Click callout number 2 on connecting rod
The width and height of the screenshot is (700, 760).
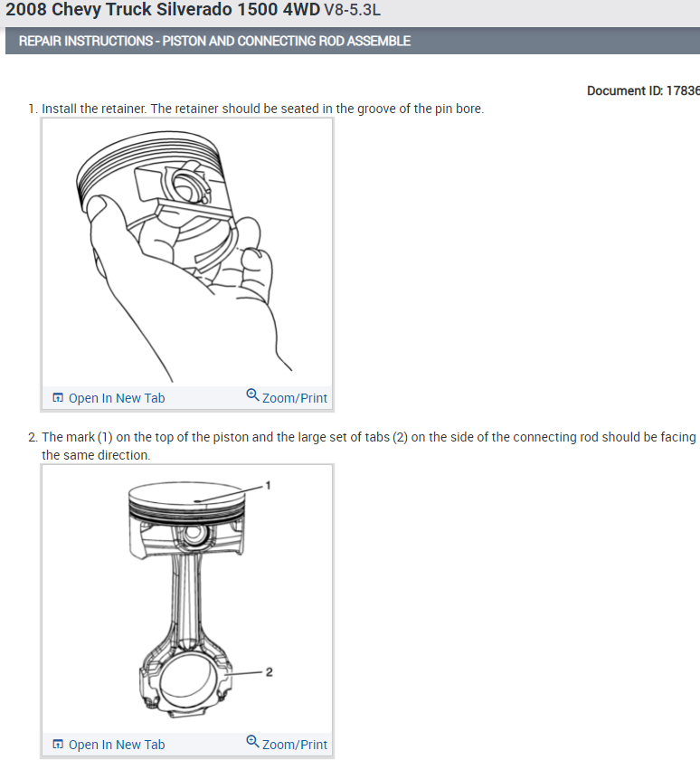click(269, 671)
